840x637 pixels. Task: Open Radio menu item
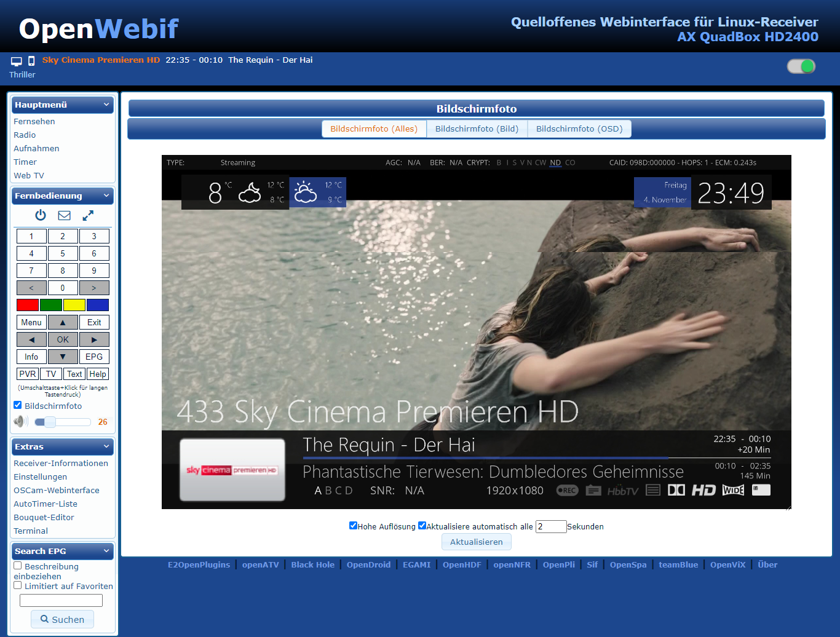pyautogui.click(x=25, y=135)
